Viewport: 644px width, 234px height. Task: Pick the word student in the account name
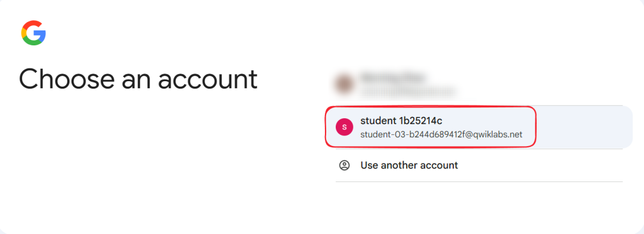pyautogui.click(x=378, y=121)
